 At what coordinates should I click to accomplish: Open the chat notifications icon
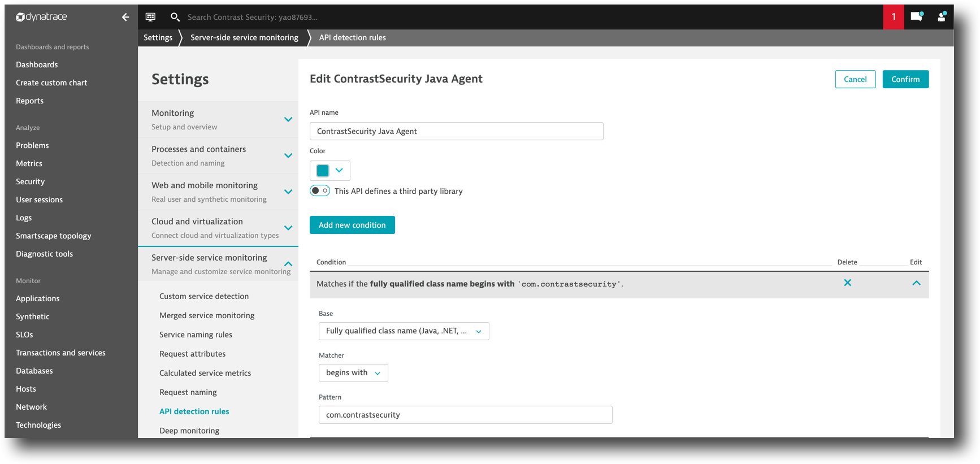click(917, 17)
